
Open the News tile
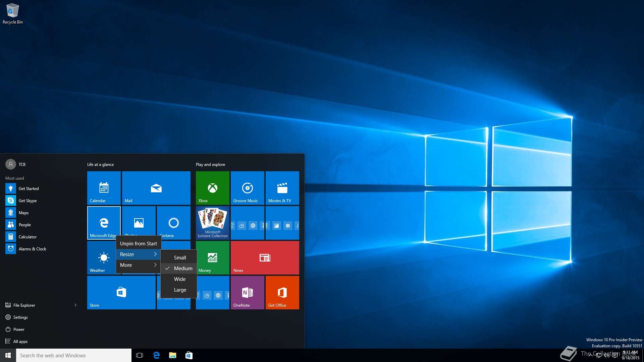265,258
